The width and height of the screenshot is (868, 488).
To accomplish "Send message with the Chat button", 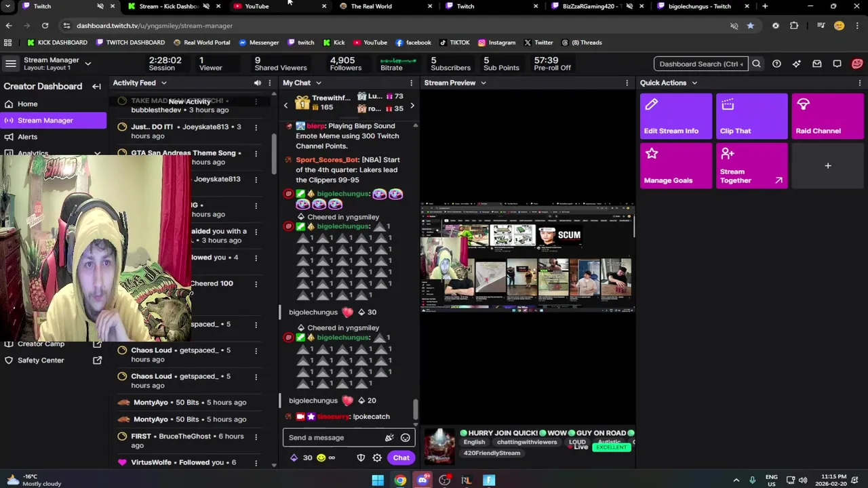I will pos(401,457).
